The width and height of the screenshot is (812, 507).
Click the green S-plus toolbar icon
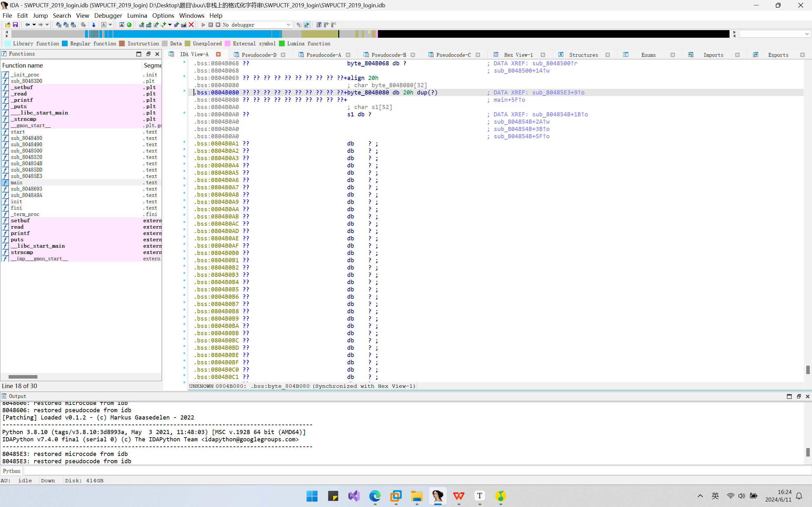point(163,25)
